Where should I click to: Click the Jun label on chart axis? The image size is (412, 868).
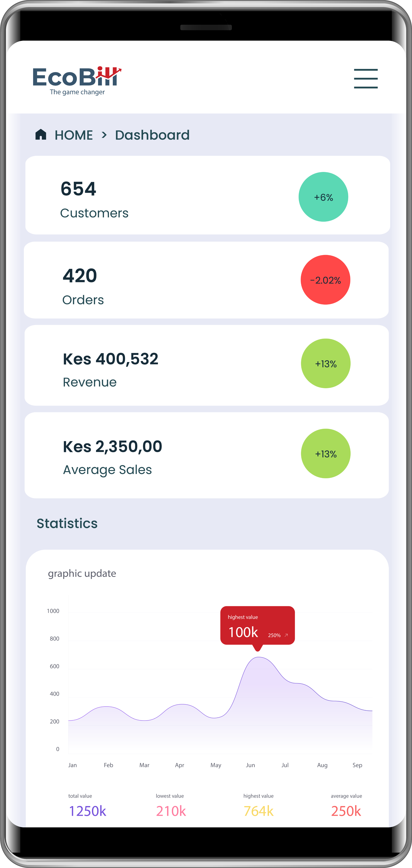tap(250, 765)
